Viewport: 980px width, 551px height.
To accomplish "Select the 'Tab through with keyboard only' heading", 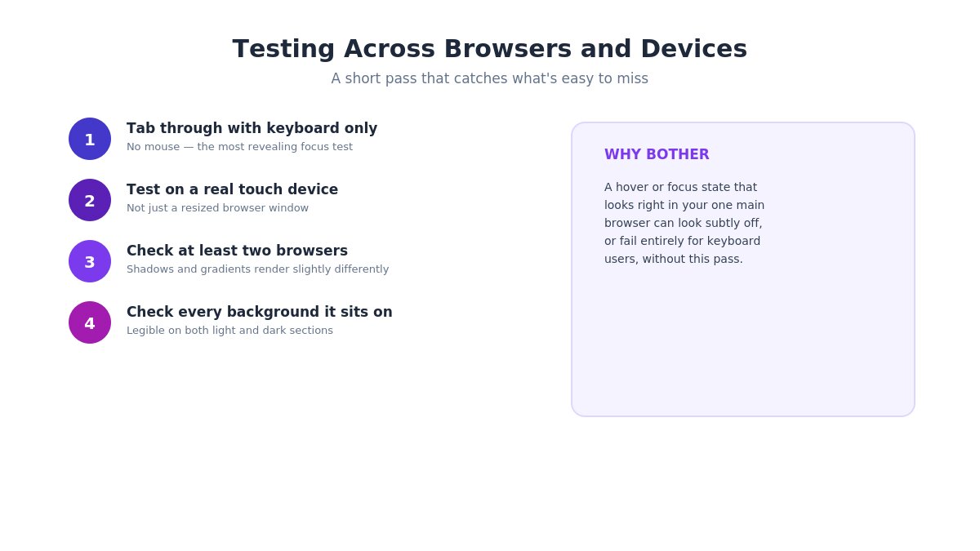I will (252, 128).
